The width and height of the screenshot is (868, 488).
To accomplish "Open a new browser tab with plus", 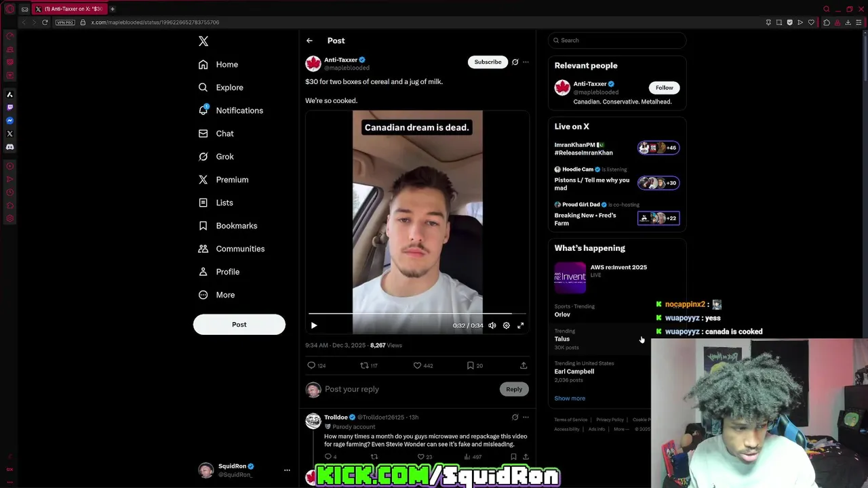I will pos(113,9).
